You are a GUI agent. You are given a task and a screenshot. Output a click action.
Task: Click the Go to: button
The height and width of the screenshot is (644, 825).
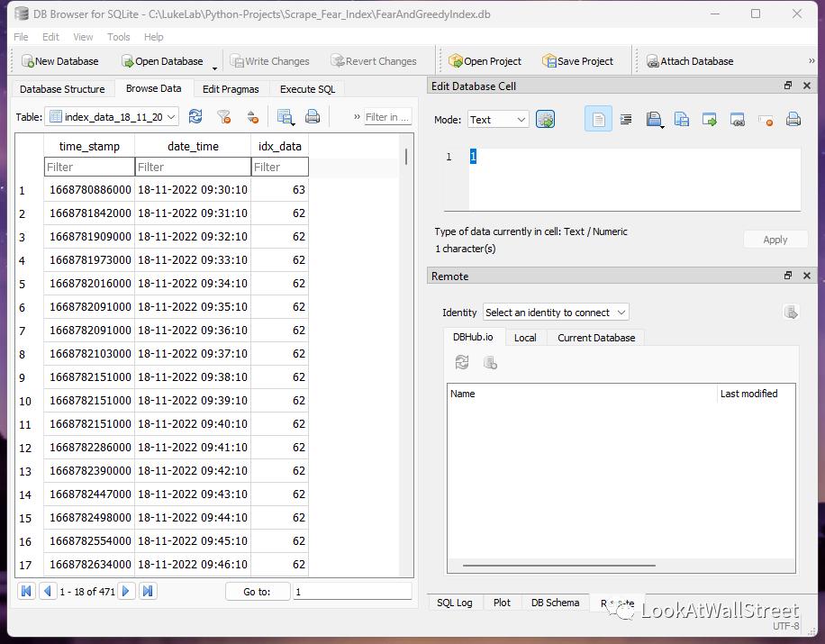tap(257, 592)
